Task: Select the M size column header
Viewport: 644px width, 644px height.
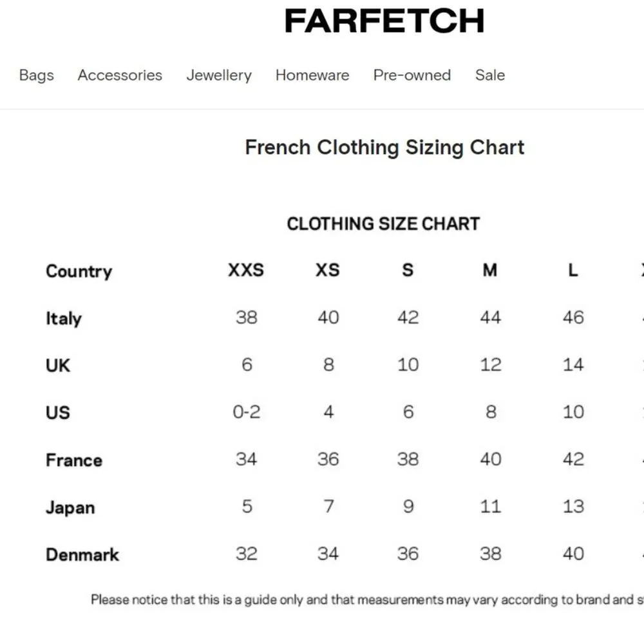Action: tap(490, 270)
